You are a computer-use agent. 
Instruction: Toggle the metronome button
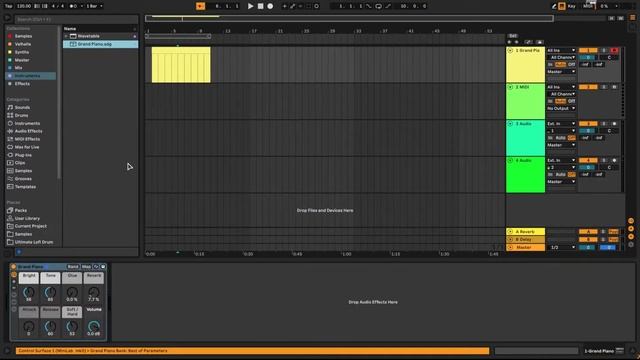73,6
